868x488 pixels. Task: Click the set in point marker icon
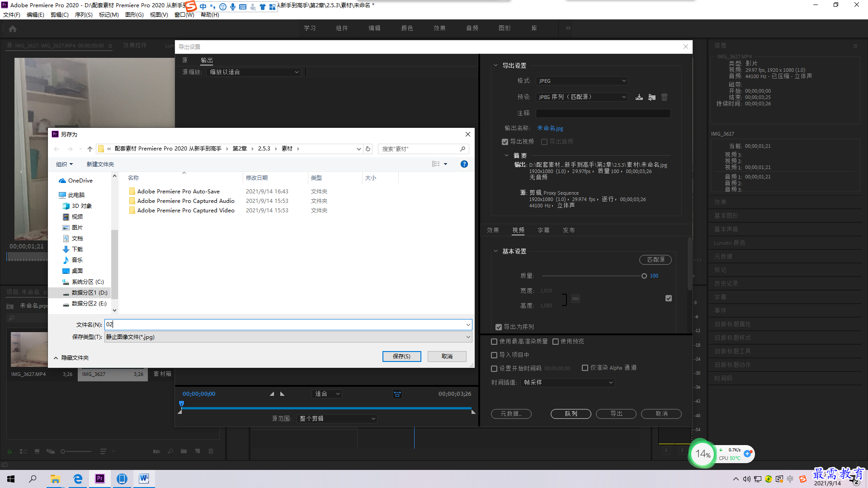272,394
